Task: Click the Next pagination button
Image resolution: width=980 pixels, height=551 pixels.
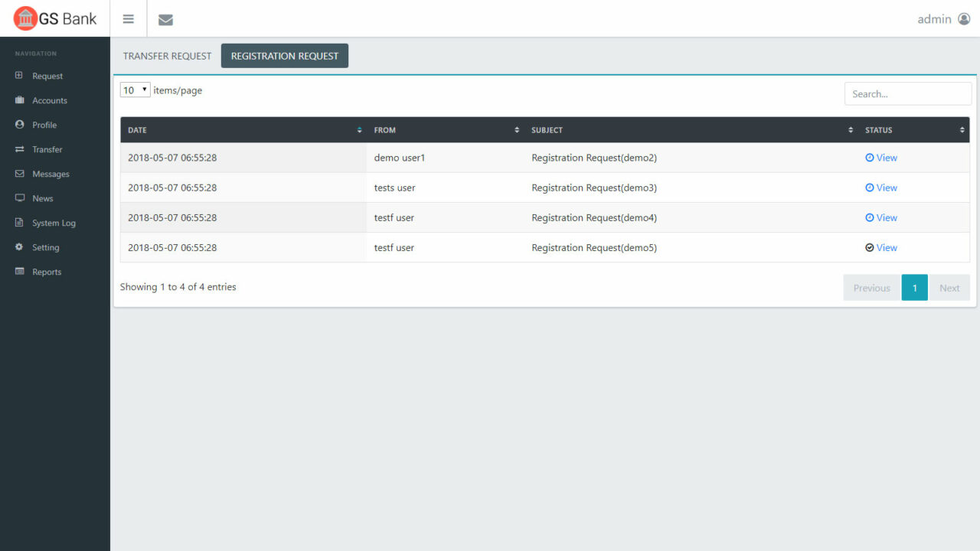Action: pos(949,287)
